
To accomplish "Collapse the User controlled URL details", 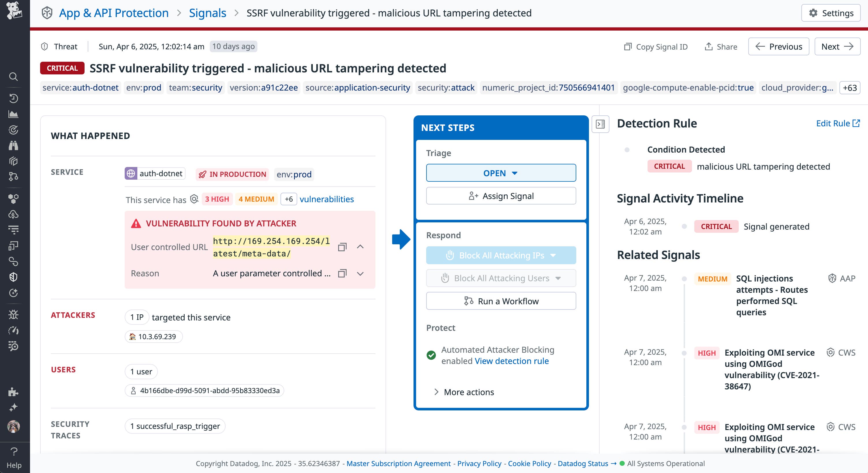I will point(360,247).
